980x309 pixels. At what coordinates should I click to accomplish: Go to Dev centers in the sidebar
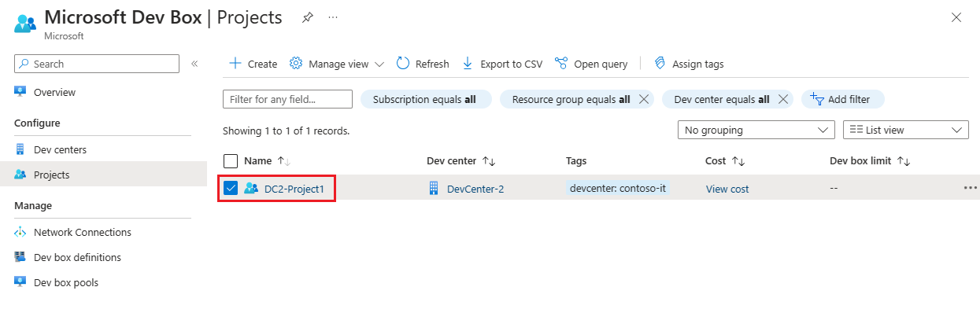pos(60,149)
